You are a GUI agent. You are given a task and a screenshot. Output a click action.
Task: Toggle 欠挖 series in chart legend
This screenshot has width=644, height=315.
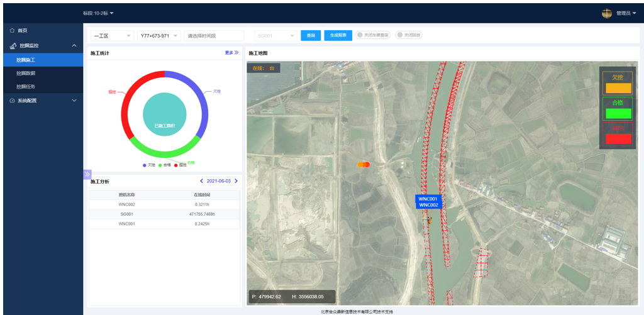coord(148,165)
